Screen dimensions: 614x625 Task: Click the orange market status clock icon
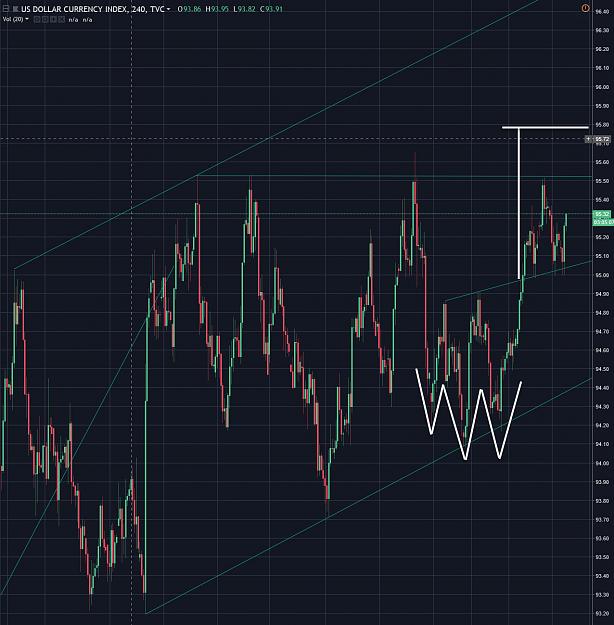pyautogui.click(x=585, y=8)
